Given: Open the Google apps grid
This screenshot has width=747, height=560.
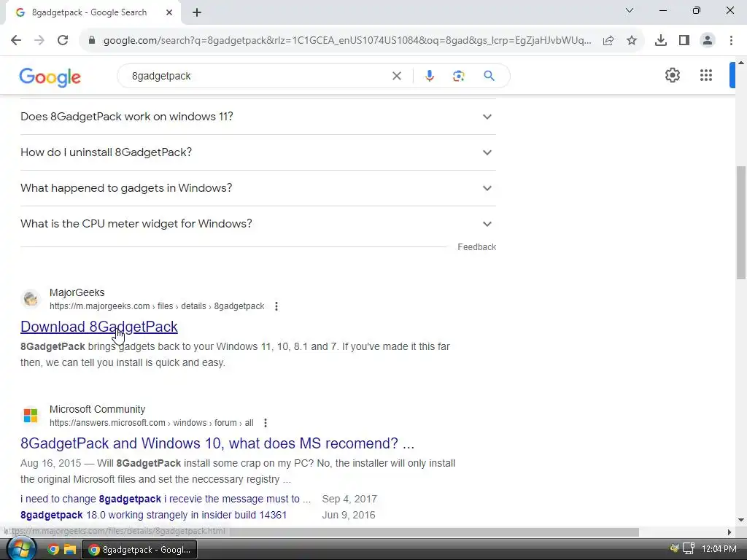Looking at the screenshot, I should click(x=706, y=75).
